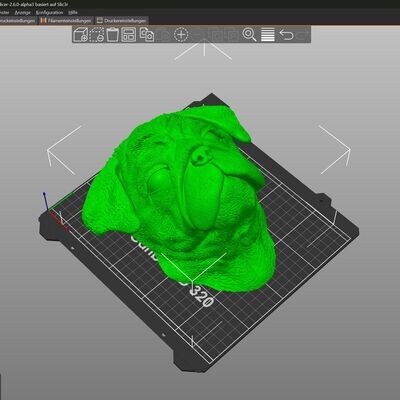Click the Delete selected object icon
This screenshot has height=400, width=400.
[x=97, y=35]
